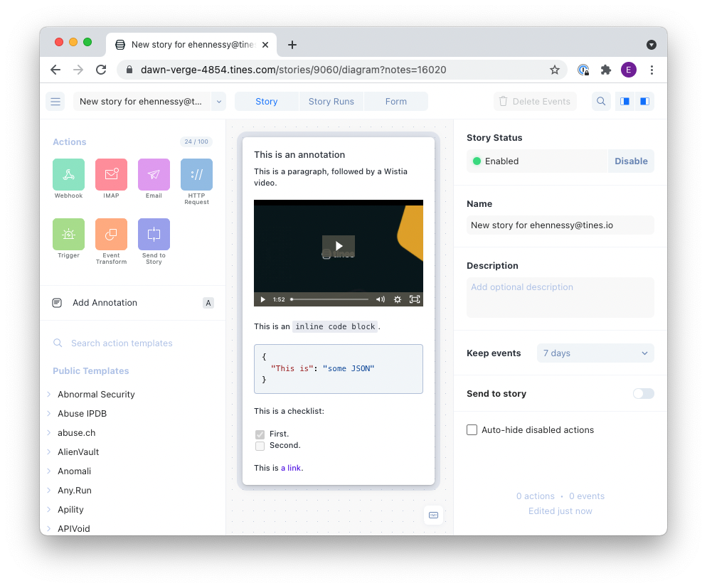Expand abuse.ch templates

[x=48, y=433]
